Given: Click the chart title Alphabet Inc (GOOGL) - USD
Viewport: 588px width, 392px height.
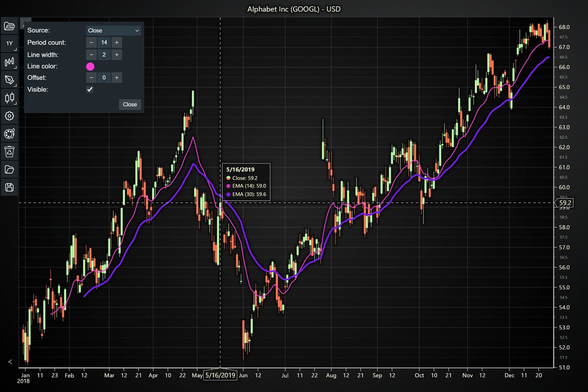Looking at the screenshot, I should point(294,9).
